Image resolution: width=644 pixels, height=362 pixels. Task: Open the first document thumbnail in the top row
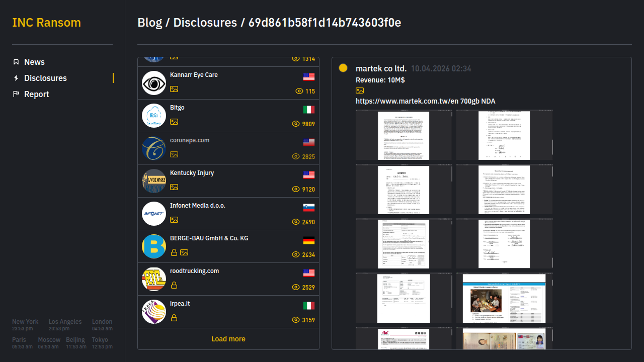404,135
